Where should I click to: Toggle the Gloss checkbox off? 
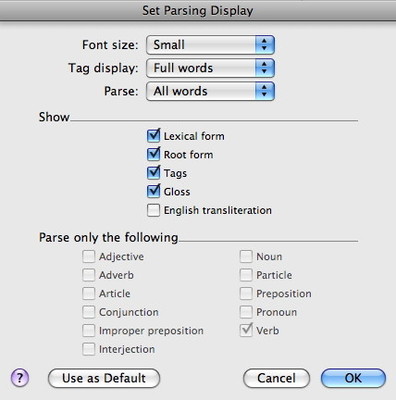click(x=153, y=192)
